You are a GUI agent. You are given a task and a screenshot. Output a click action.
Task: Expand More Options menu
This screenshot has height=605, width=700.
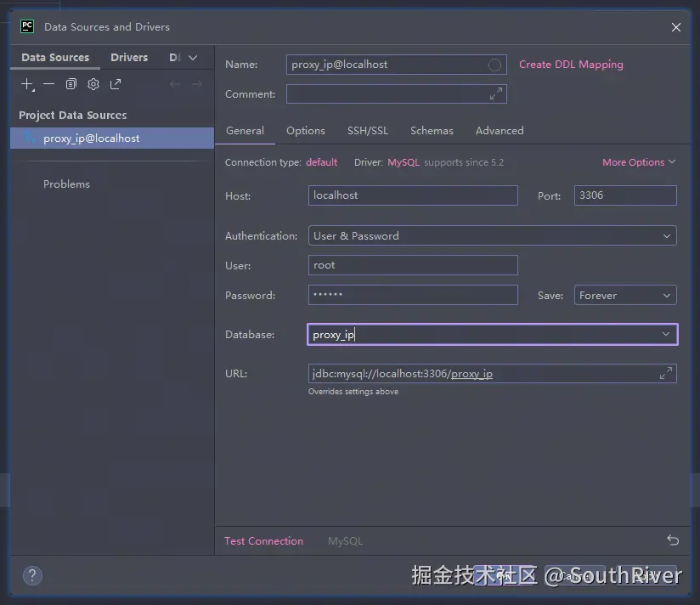[639, 162]
